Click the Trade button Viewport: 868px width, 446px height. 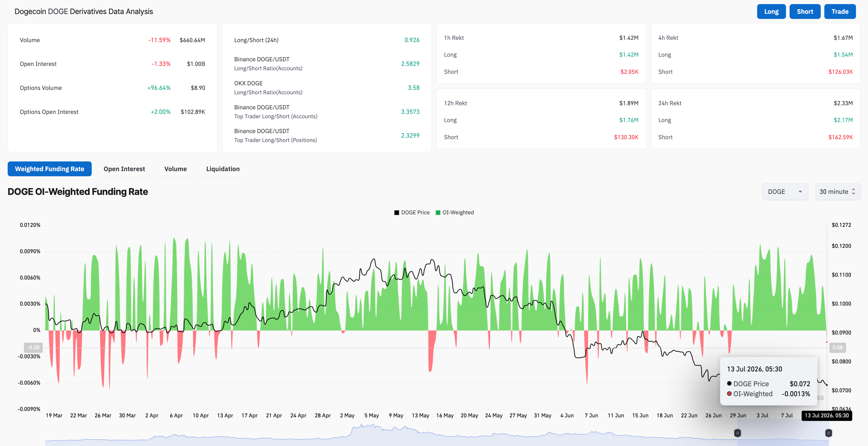pyautogui.click(x=840, y=11)
